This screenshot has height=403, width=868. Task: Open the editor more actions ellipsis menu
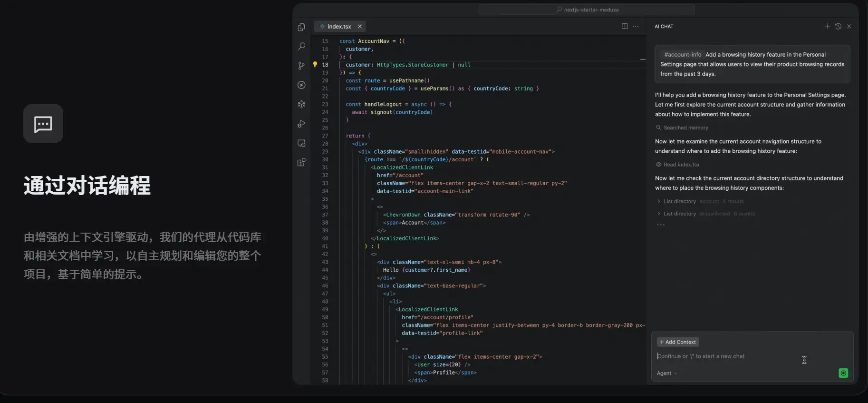636,26
